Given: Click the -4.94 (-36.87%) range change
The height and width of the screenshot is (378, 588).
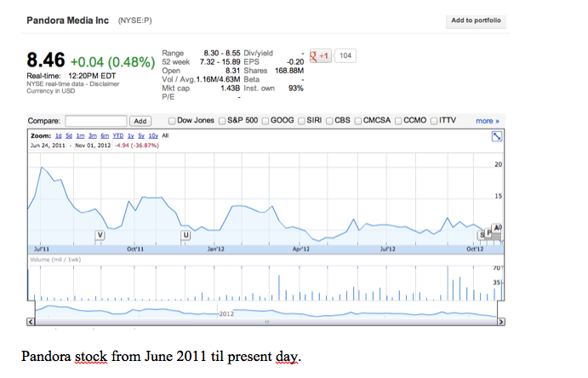Looking at the screenshot, I should 137,145.
